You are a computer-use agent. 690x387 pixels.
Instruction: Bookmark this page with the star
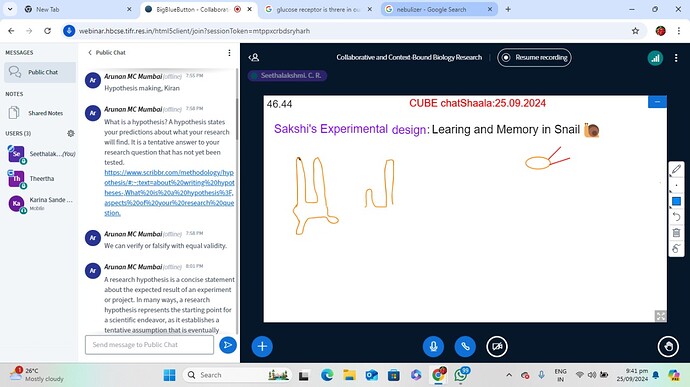pyautogui.click(x=635, y=31)
